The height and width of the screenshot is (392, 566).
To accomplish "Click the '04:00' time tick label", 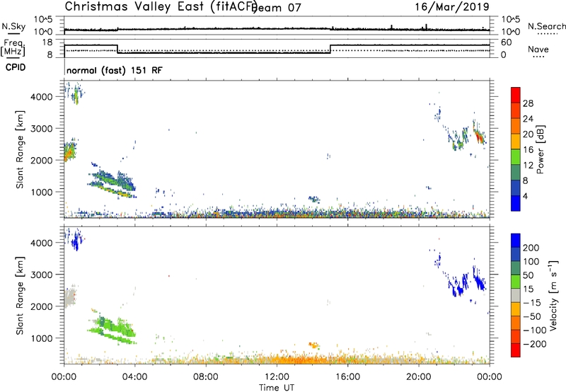I will click(x=134, y=377).
